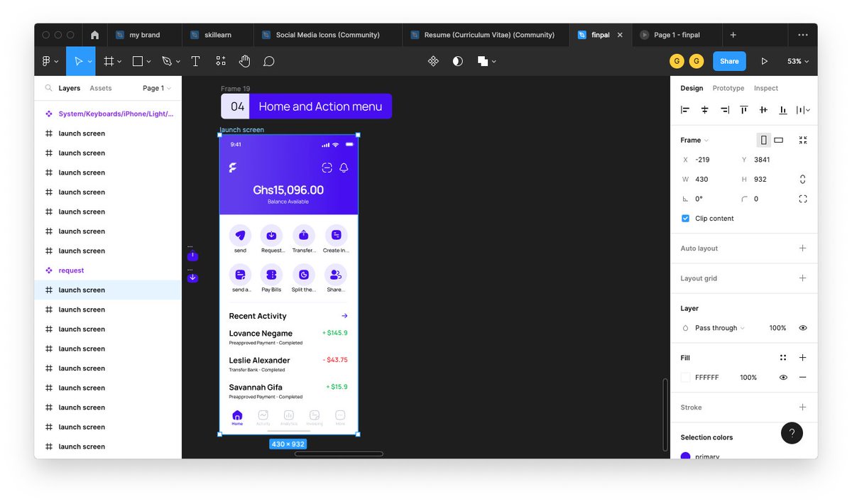This screenshot has height=504, width=852.
Task: Select the Comment tool
Action: pos(268,61)
